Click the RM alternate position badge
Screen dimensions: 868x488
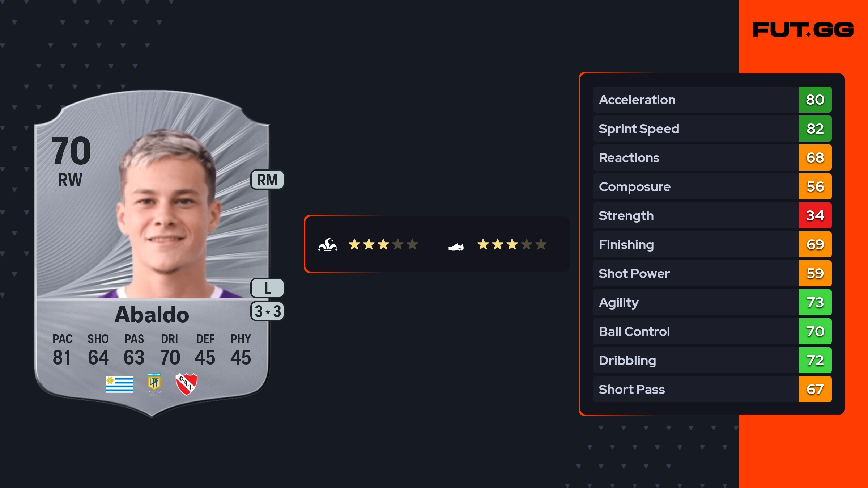pos(267,180)
